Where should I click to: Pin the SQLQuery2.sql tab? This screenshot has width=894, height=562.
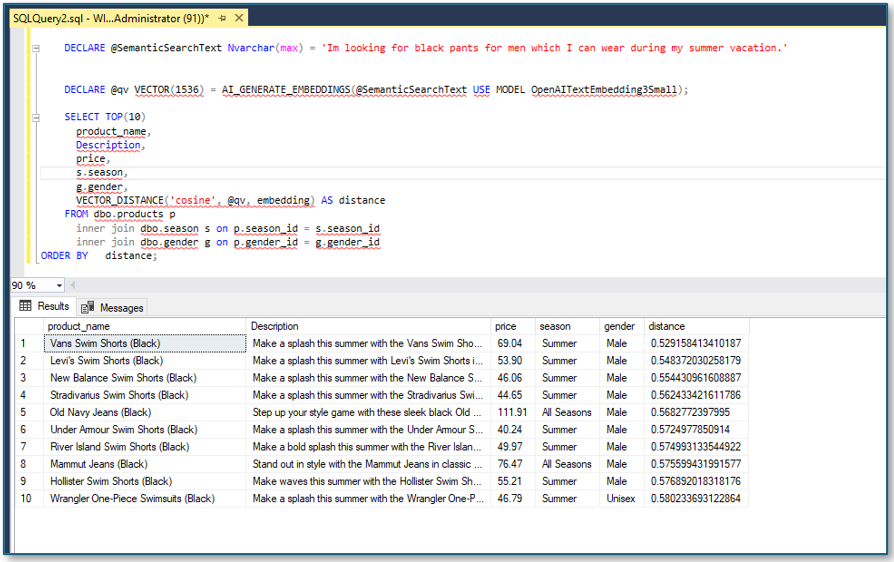222,18
